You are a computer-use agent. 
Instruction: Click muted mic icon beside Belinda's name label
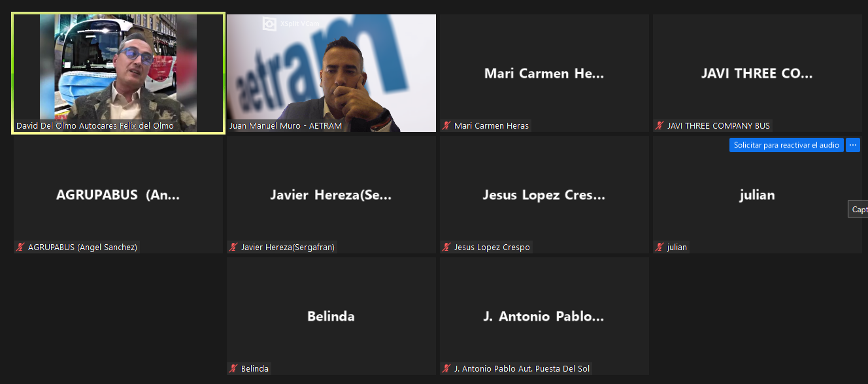pos(234,368)
